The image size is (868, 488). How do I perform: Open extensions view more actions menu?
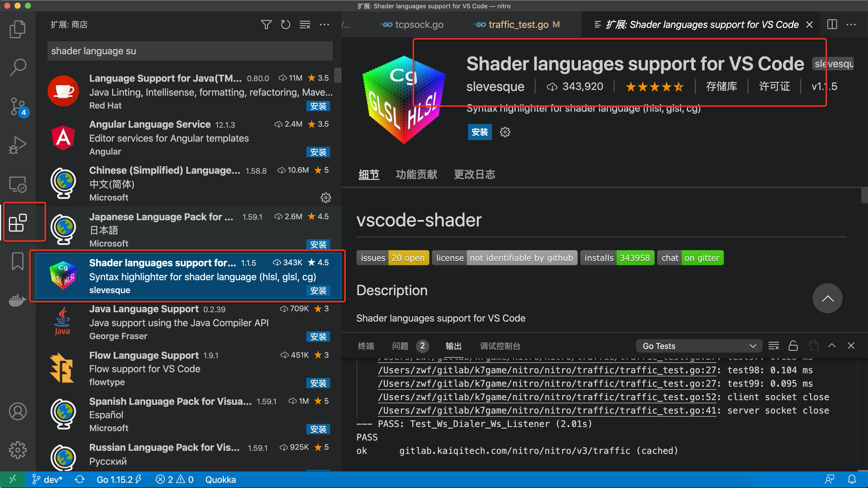click(324, 25)
